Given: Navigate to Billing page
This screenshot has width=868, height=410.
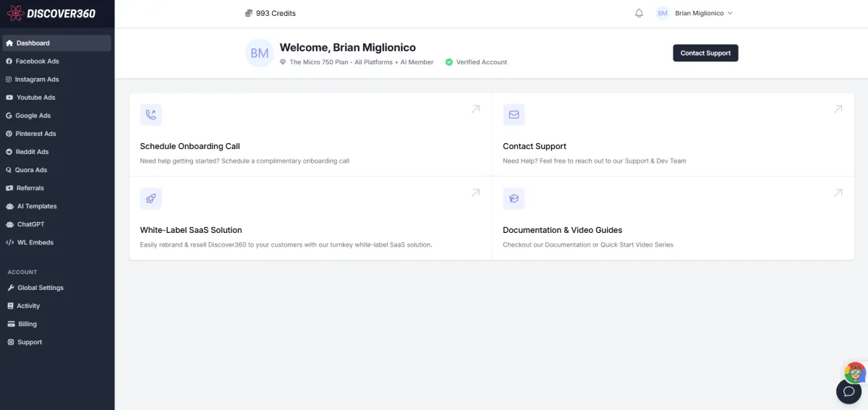Looking at the screenshot, I should click(27, 324).
